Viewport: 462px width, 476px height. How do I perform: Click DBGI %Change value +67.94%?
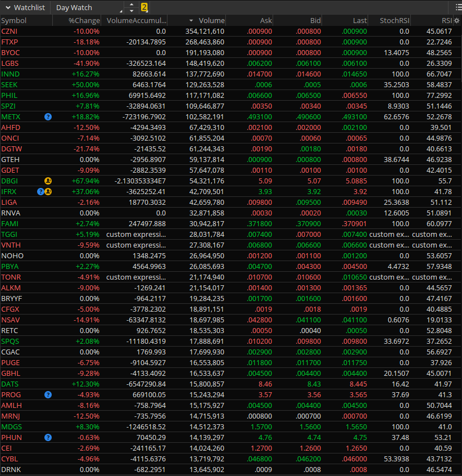point(85,181)
